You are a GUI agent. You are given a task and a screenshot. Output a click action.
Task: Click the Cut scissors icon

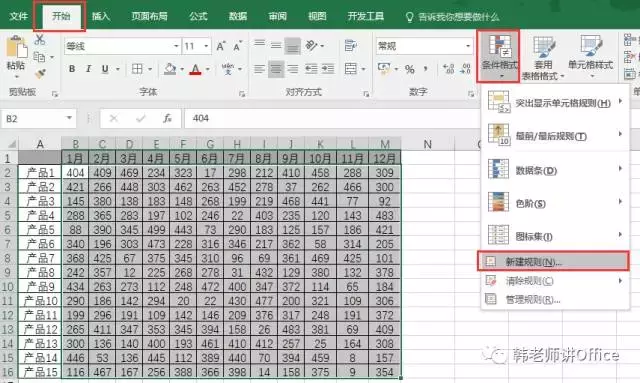click(40, 40)
